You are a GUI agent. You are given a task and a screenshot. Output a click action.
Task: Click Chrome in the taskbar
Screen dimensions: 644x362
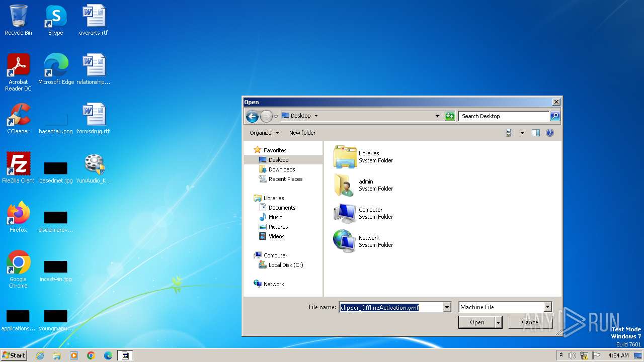[x=91, y=355]
